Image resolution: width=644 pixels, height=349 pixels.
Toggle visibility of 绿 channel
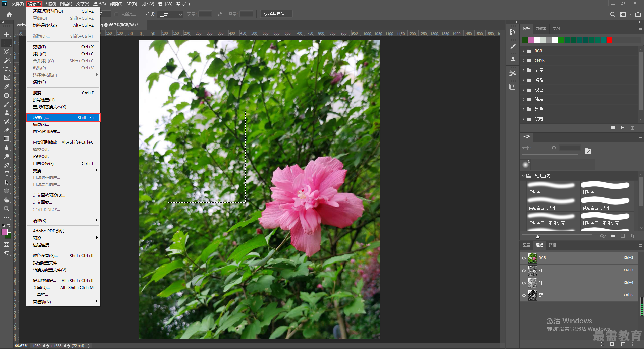click(524, 283)
